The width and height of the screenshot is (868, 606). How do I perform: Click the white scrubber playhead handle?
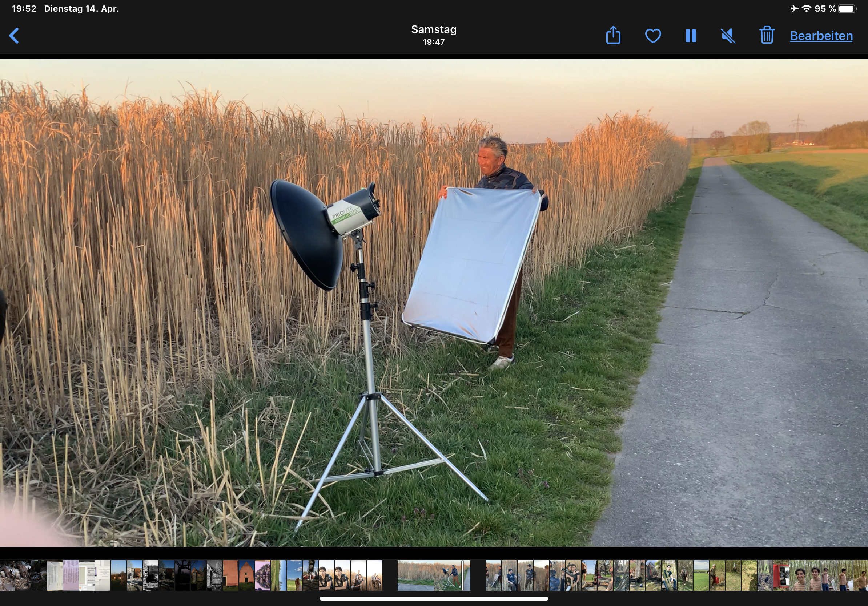click(463, 575)
